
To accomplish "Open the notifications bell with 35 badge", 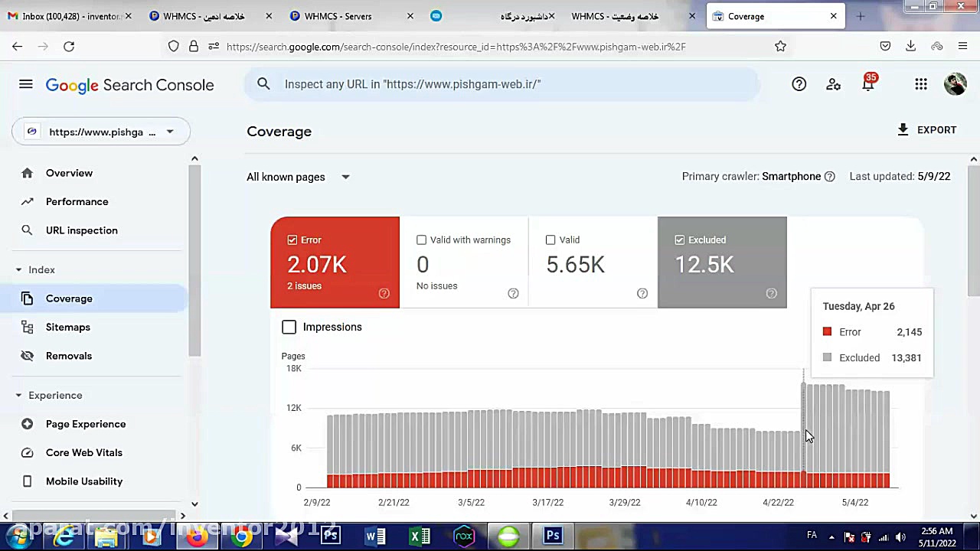I will [868, 83].
